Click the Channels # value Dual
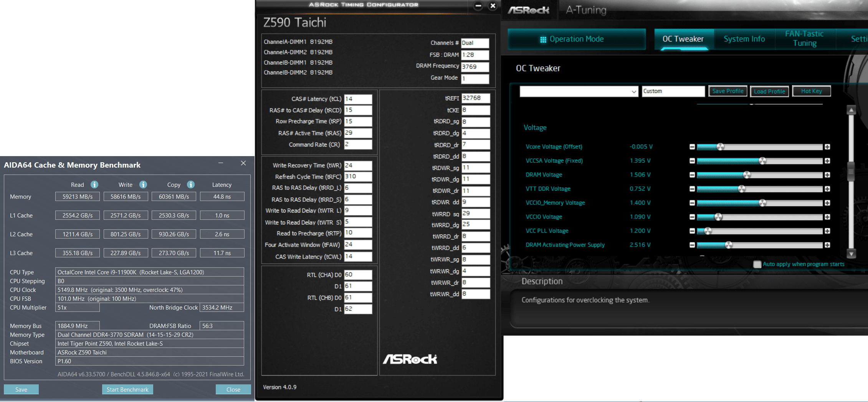 (x=475, y=43)
